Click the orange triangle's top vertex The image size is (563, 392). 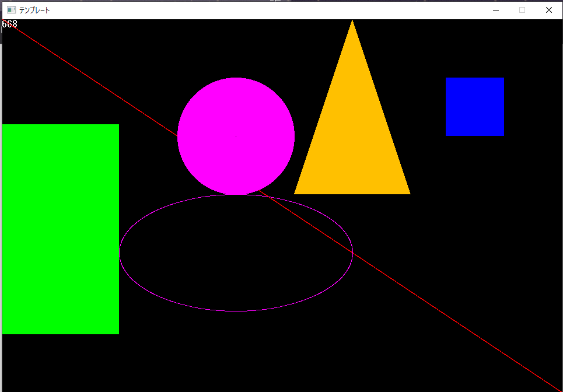coord(352,22)
